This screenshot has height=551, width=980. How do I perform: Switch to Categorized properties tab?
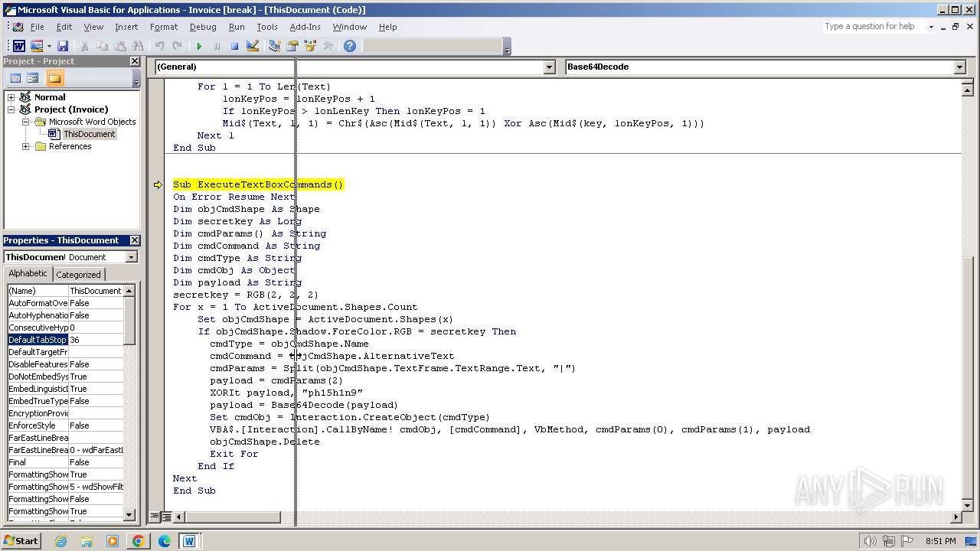[x=78, y=275]
